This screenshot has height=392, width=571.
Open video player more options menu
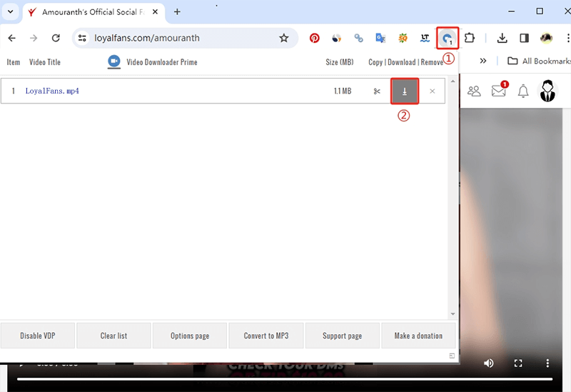click(x=547, y=363)
